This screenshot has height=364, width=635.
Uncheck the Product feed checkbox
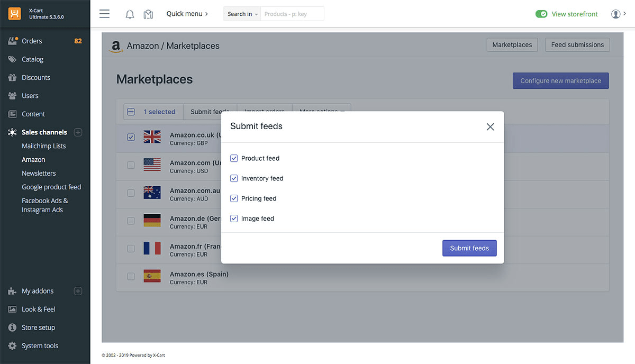coord(234,158)
